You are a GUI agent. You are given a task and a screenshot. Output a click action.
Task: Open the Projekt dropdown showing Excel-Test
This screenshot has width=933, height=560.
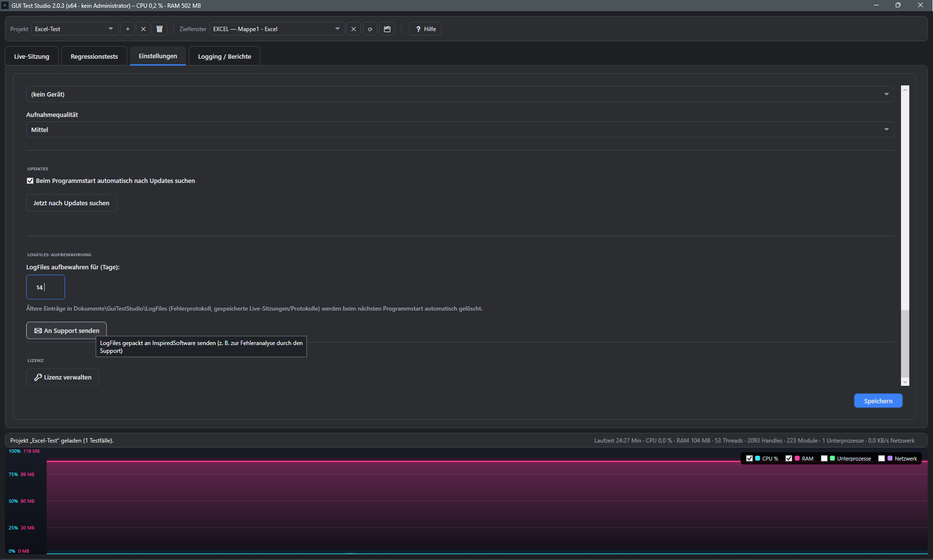pos(74,29)
